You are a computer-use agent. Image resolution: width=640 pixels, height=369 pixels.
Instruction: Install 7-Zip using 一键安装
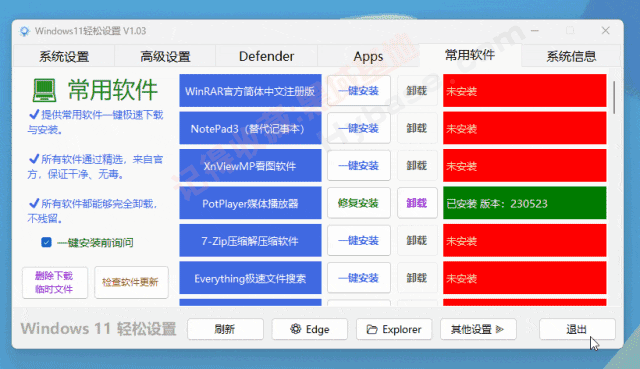359,241
